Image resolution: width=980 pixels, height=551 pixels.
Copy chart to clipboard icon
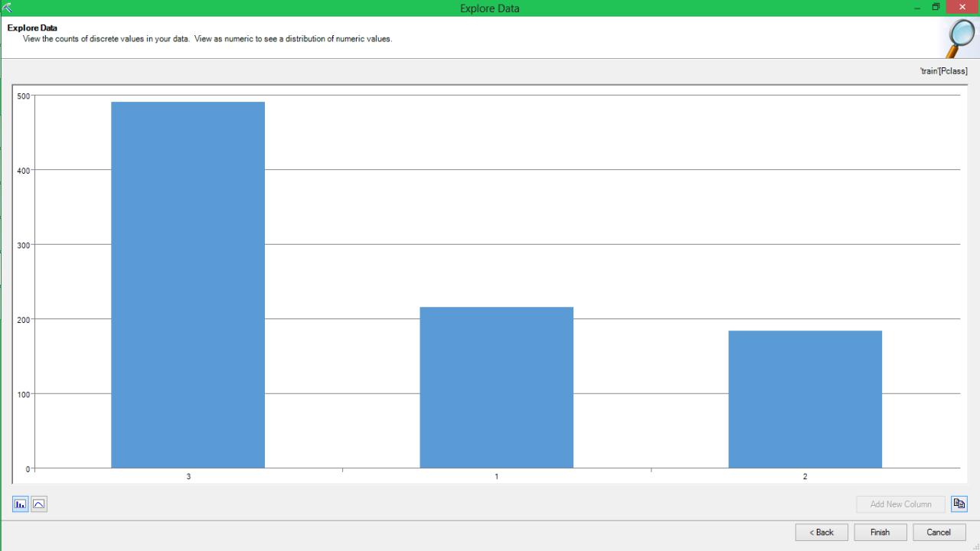click(x=959, y=504)
